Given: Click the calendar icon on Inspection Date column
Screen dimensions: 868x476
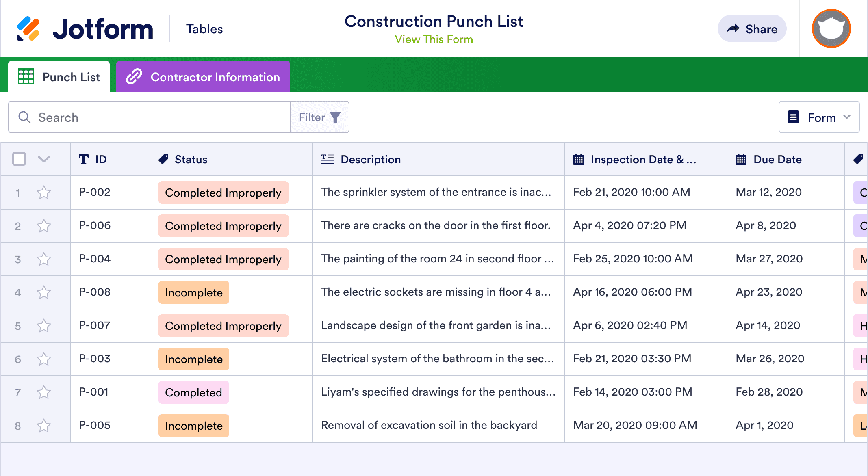Looking at the screenshot, I should pos(578,159).
